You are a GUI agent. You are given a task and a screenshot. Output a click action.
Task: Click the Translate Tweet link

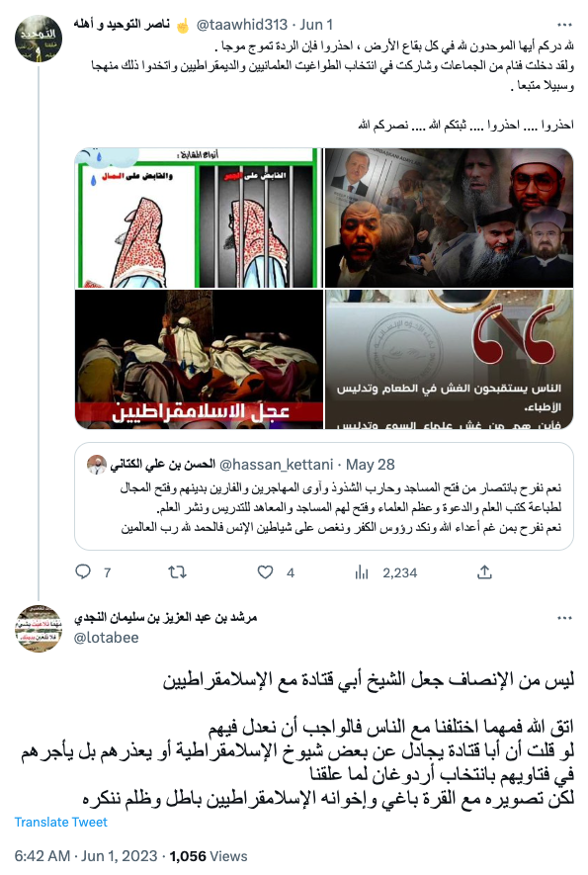[x=61, y=822]
